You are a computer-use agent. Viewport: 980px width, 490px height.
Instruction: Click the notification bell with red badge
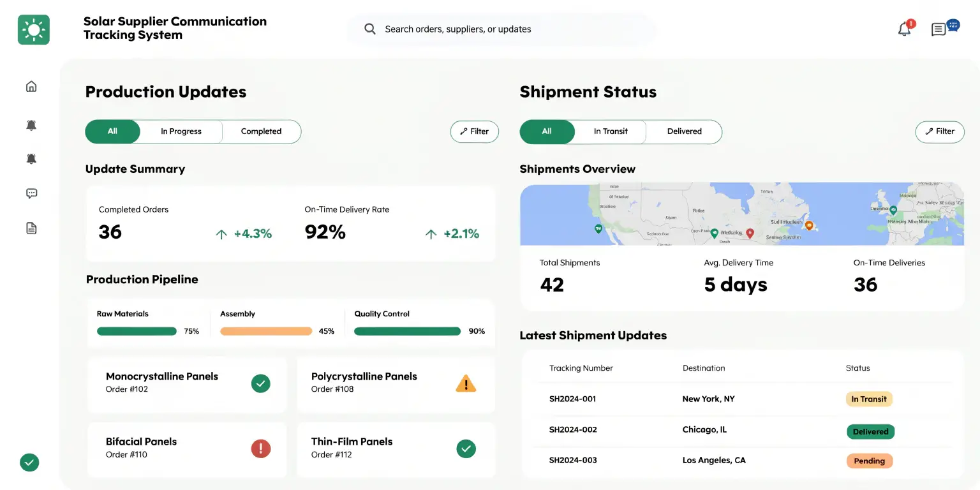903,29
